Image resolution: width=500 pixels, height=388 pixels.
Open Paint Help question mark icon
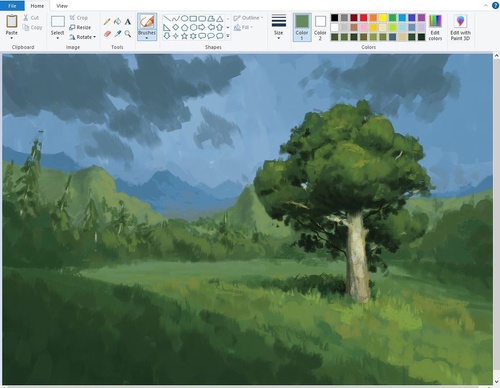pos(495,5)
